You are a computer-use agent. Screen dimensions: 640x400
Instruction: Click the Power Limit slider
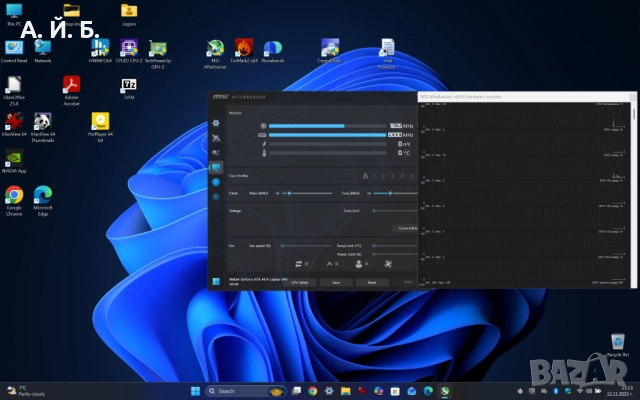395,254
